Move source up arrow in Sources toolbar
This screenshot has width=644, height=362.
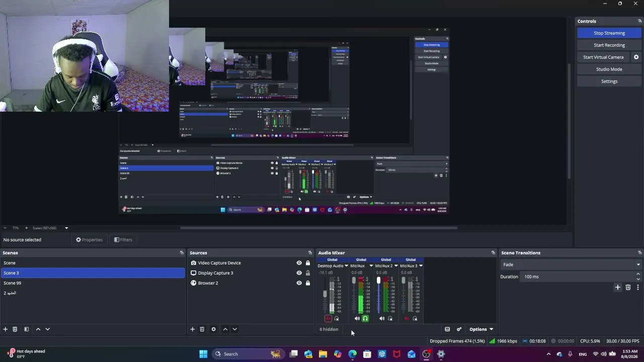pyautogui.click(x=225, y=329)
